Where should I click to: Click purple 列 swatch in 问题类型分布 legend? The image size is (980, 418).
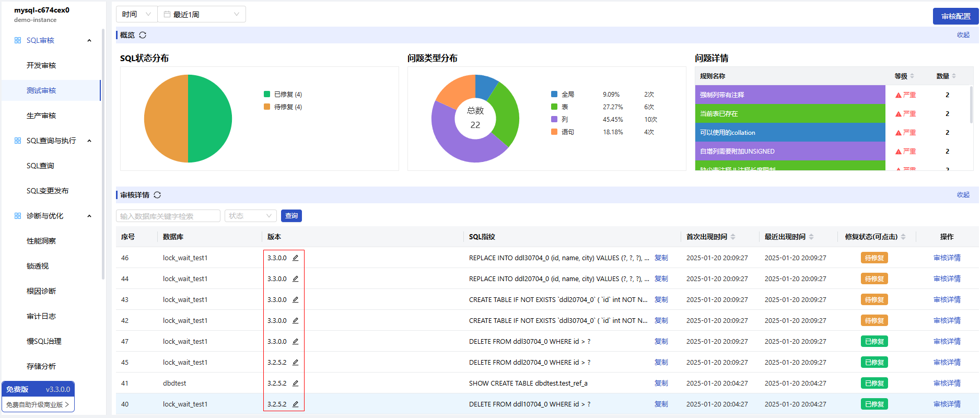pyautogui.click(x=554, y=119)
